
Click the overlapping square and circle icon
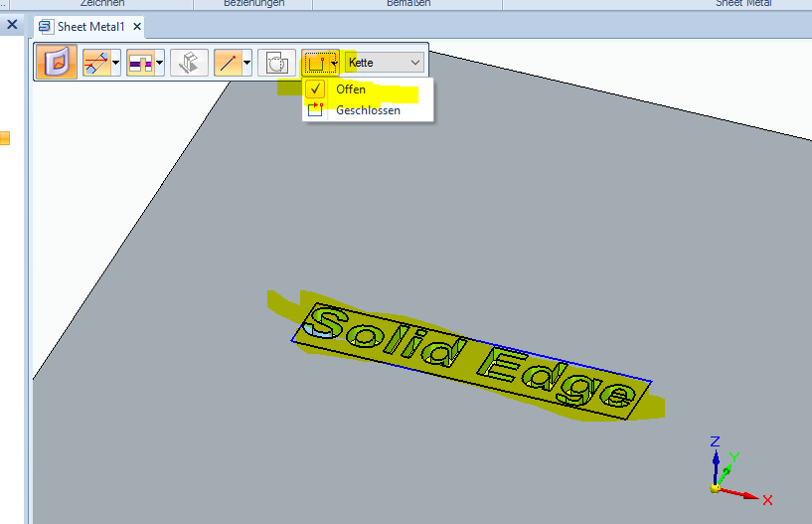[276, 63]
